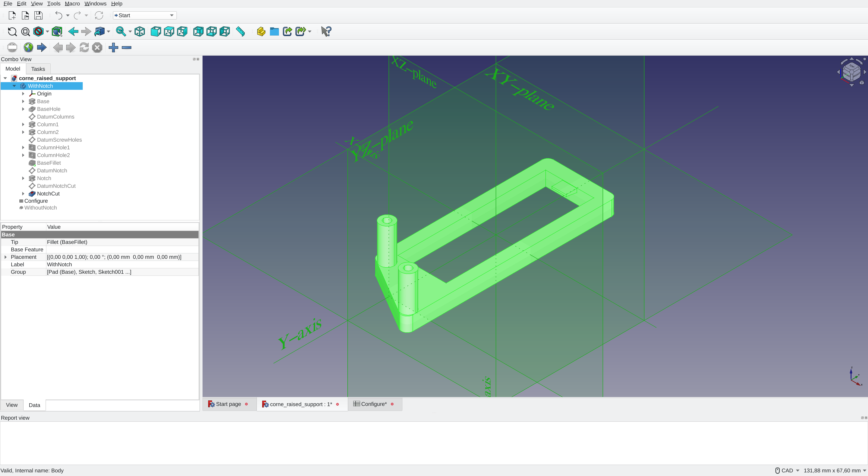Open the Macro menu
Screen dimensions: 868x476
[72, 4]
